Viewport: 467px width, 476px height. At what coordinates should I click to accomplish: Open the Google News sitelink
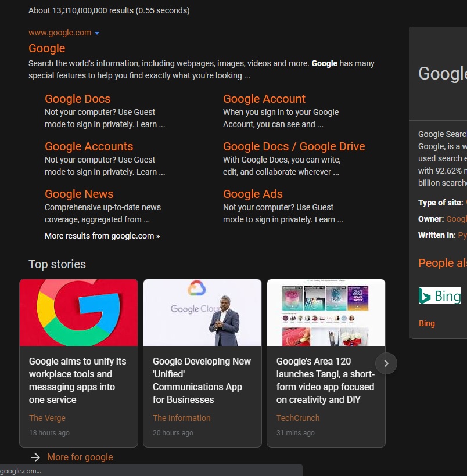click(x=79, y=194)
